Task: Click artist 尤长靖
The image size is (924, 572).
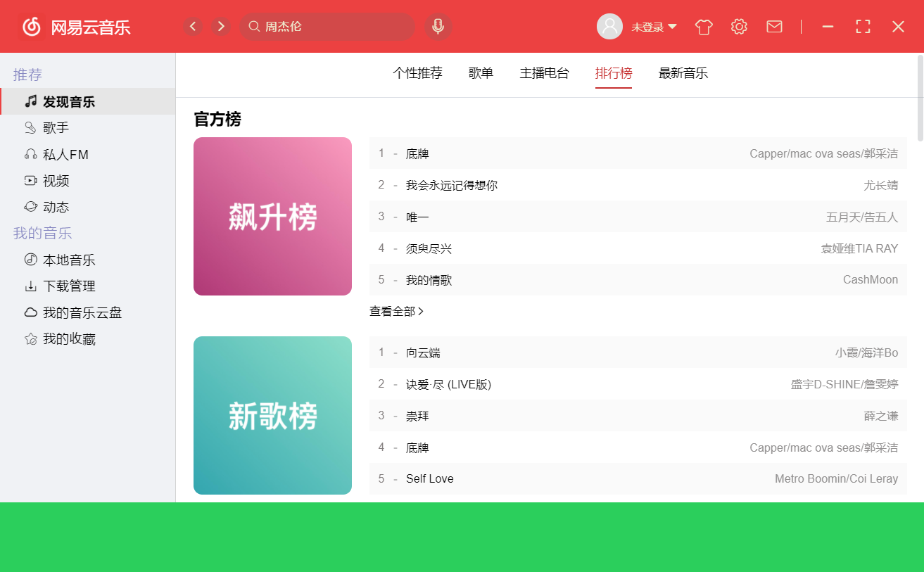Action: tap(881, 185)
